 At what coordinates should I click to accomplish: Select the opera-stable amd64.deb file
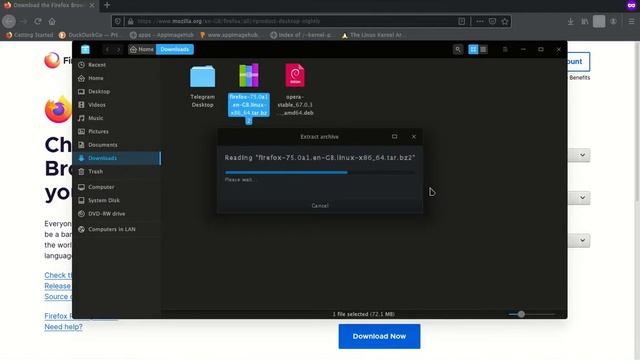[x=295, y=89]
